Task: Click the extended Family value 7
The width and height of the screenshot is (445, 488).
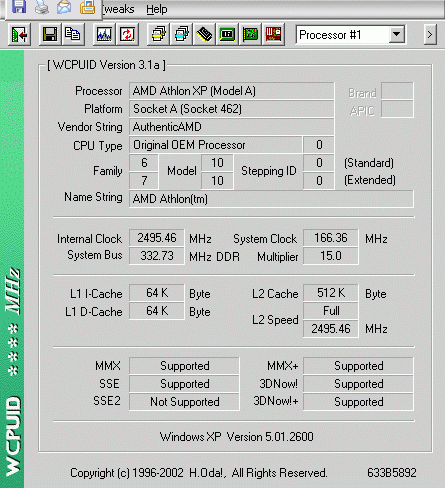Action: pyautogui.click(x=144, y=181)
